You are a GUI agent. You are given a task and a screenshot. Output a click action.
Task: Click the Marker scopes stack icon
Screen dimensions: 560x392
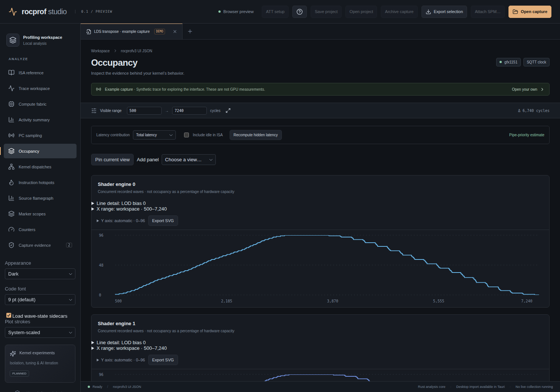tap(11, 214)
